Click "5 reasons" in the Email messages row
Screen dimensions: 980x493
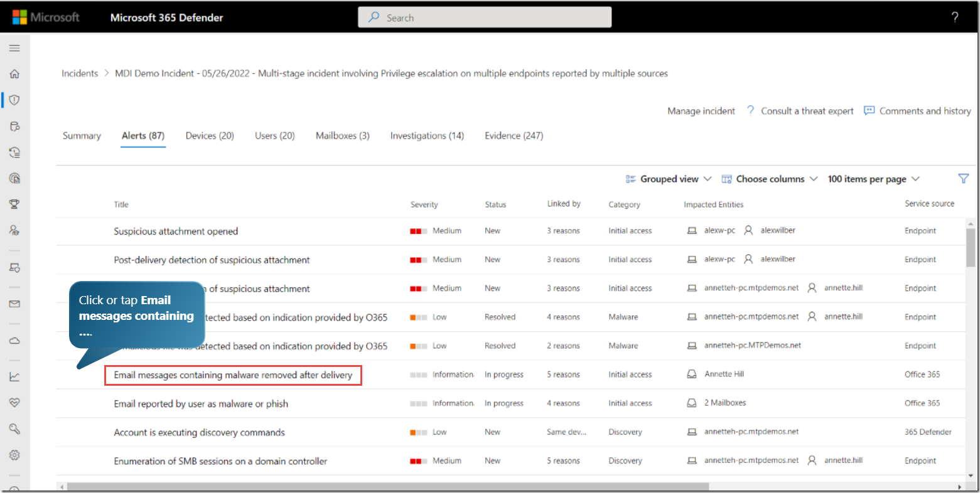[563, 374]
